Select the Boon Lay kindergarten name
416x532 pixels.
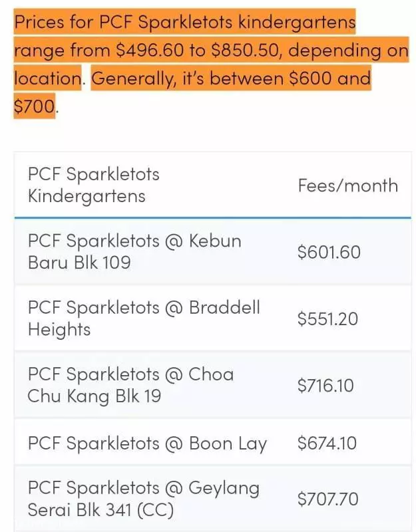[x=147, y=443]
